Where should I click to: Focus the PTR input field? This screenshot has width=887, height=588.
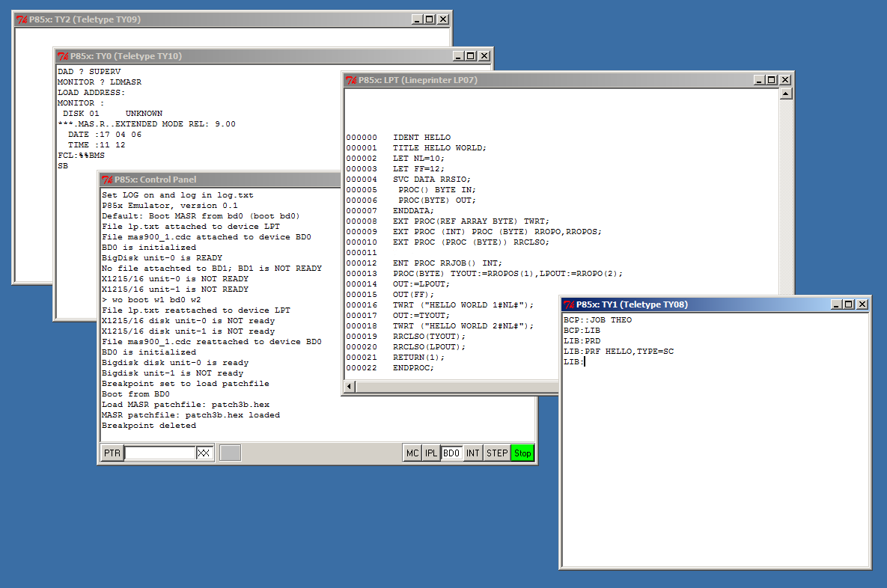click(x=160, y=453)
